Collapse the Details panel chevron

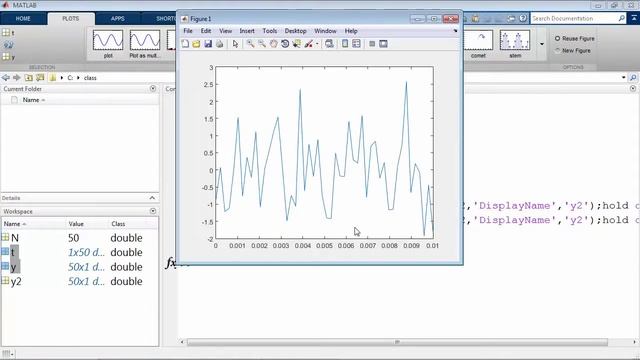click(152, 198)
